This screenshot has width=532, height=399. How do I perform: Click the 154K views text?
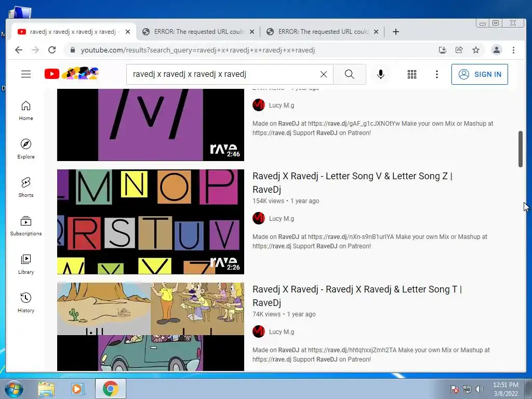click(268, 201)
